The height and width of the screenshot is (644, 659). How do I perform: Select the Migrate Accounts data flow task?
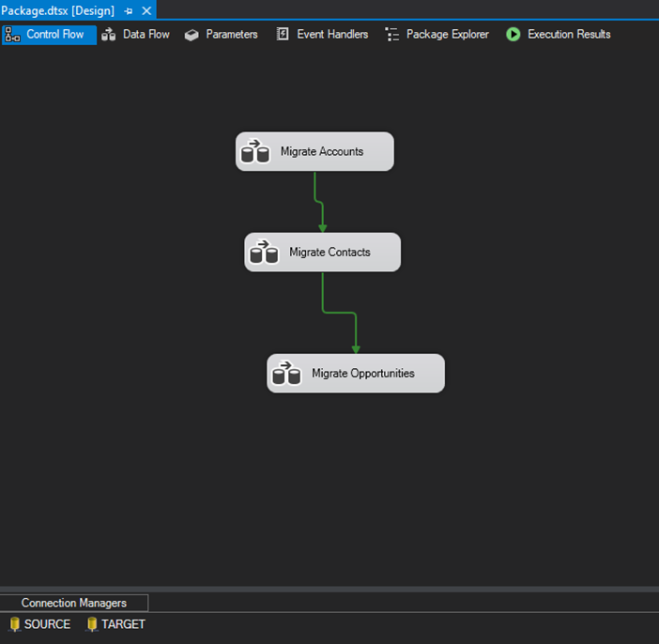pyautogui.click(x=314, y=151)
